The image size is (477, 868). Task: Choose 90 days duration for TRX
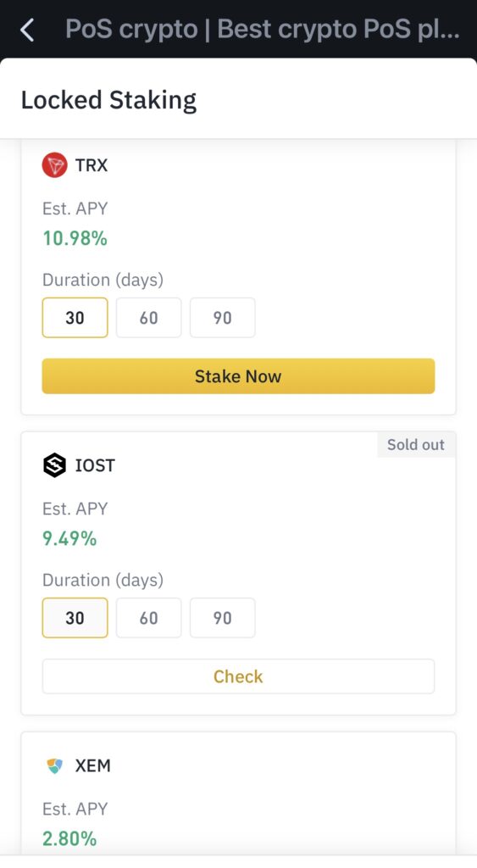coord(223,318)
